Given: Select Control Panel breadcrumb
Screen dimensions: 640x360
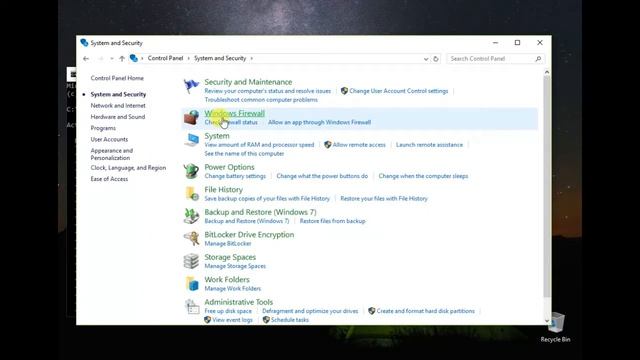Looking at the screenshot, I should [165, 58].
